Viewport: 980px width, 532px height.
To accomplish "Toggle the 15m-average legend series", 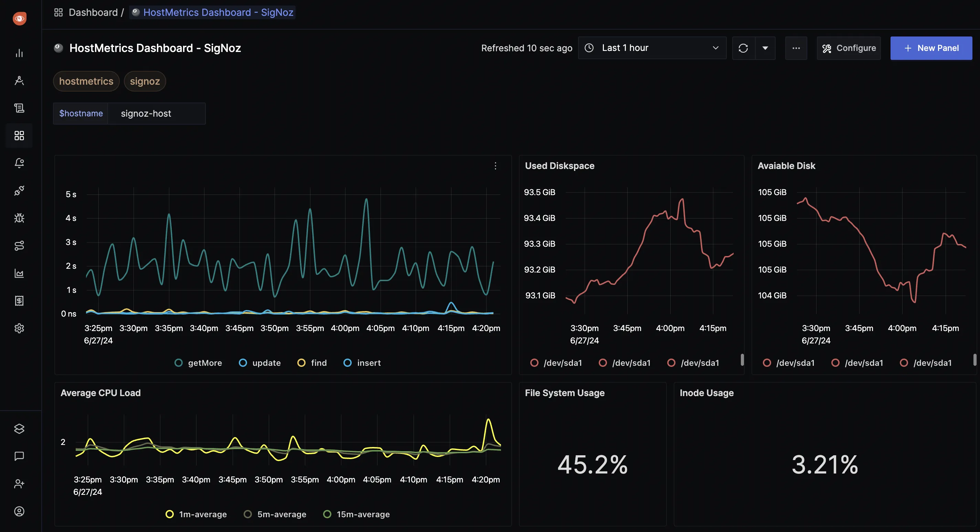I will (356, 514).
